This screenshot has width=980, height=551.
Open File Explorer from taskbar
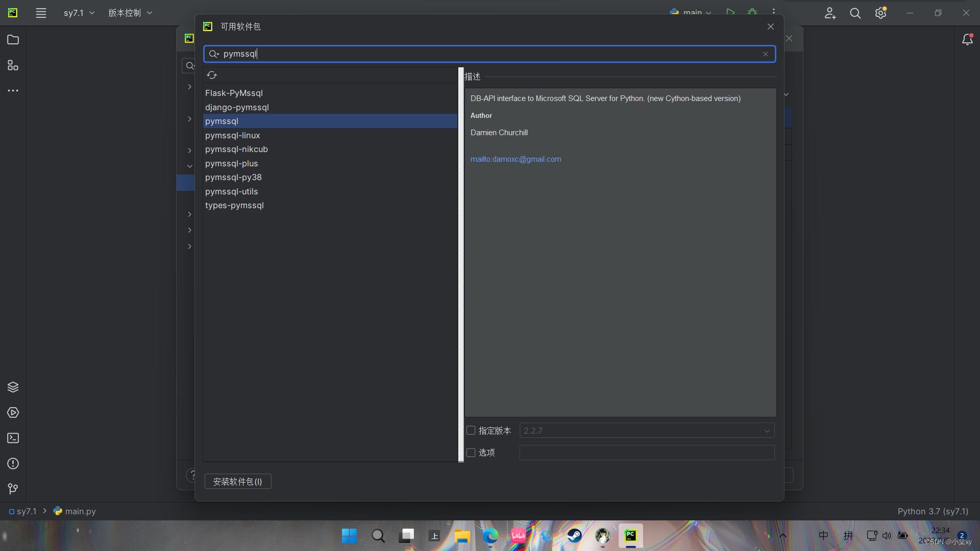[462, 536]
